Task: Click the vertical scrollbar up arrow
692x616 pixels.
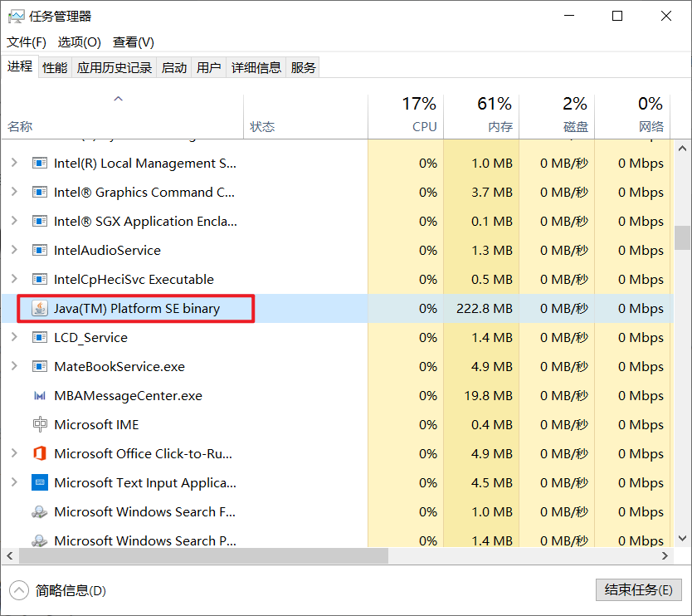Action: [x=682, y=149]
